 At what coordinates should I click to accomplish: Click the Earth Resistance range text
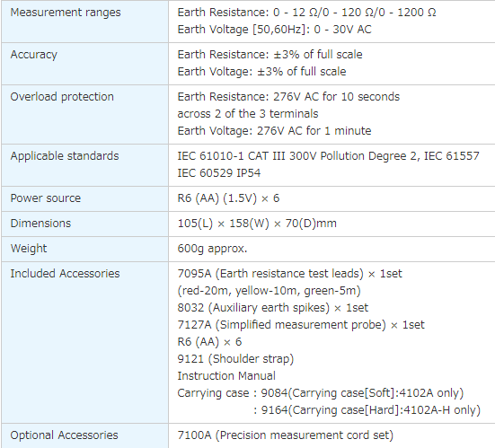(x=307, y=13)
